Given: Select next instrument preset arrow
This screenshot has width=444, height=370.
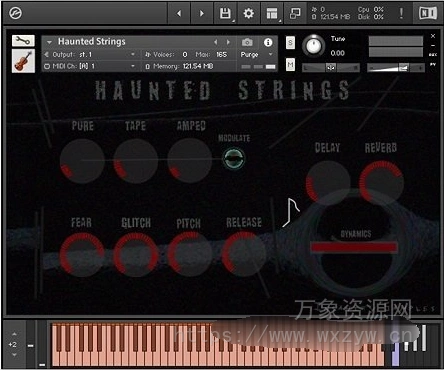Looking at the screenshot, I should point(228,42).
